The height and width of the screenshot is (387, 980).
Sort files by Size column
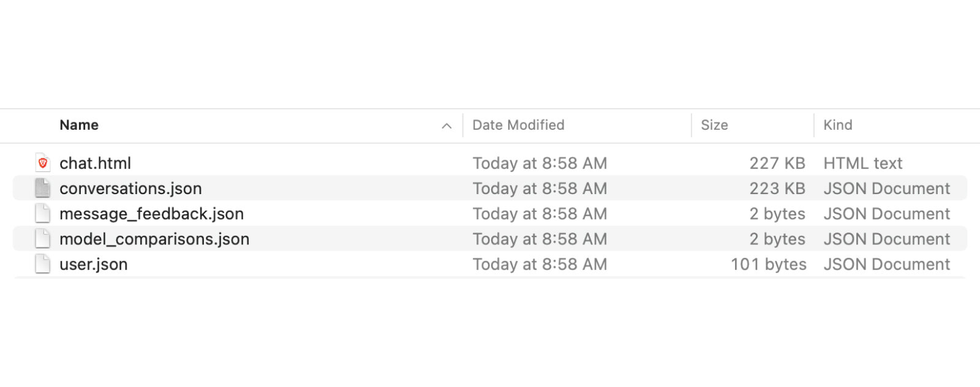(714, 125)
